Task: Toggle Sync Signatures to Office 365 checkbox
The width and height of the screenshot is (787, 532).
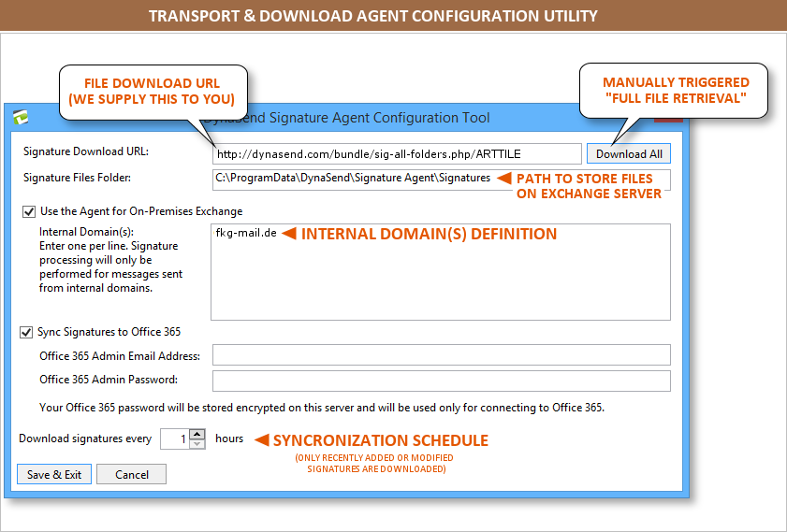Action: coord(26,332)
